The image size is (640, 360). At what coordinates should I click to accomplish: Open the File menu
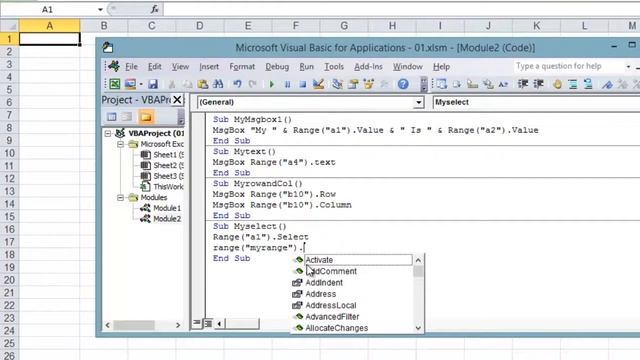[x=131, y=67]
